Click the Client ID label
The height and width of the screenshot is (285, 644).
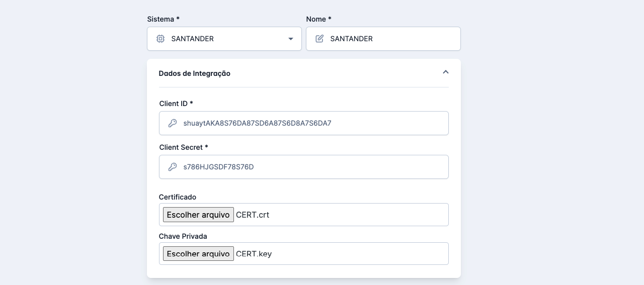[176, 104]
